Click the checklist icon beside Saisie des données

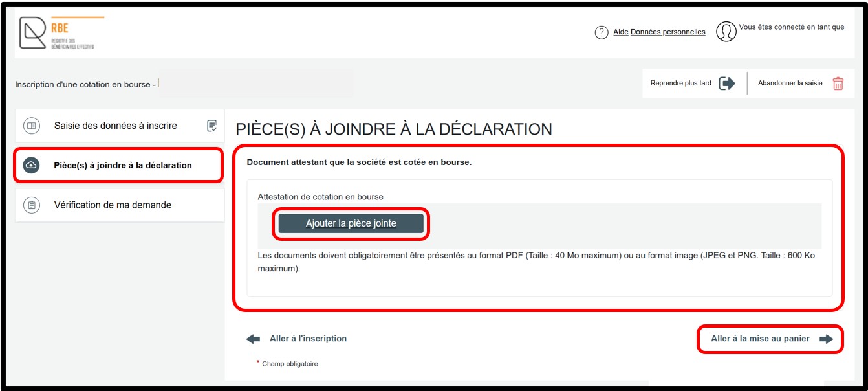pyautogui.click(x=212, y=126)
